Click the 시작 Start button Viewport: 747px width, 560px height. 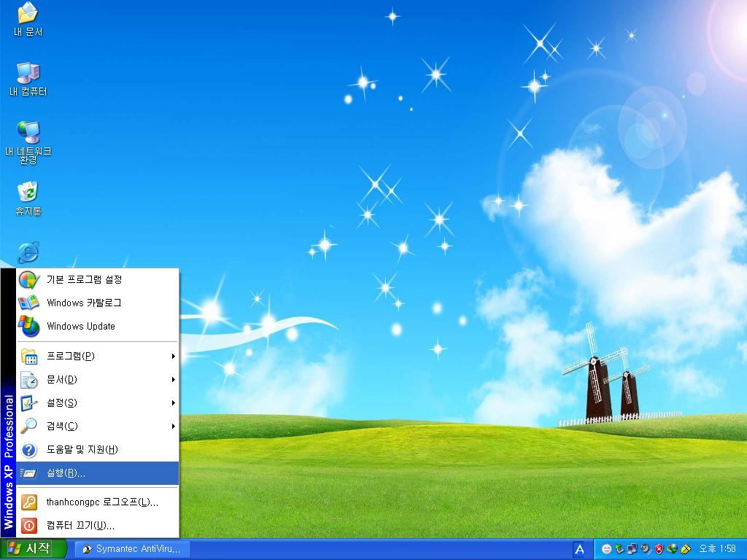coord(32,549)
